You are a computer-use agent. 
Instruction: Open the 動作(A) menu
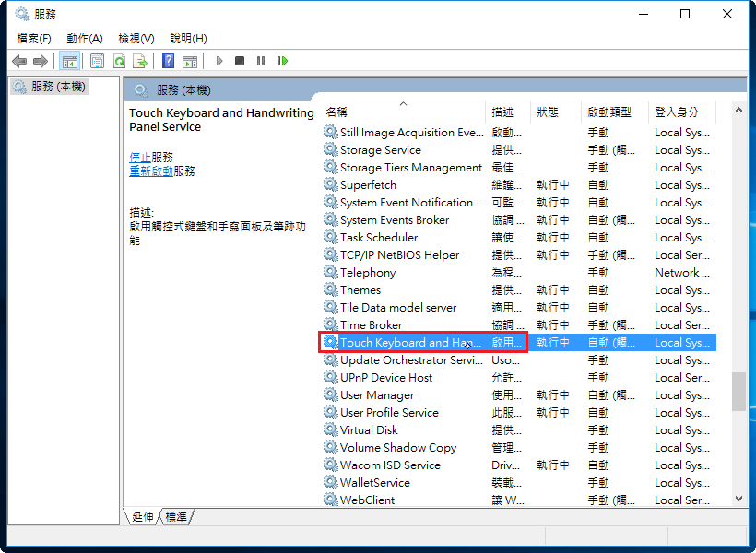84,38
